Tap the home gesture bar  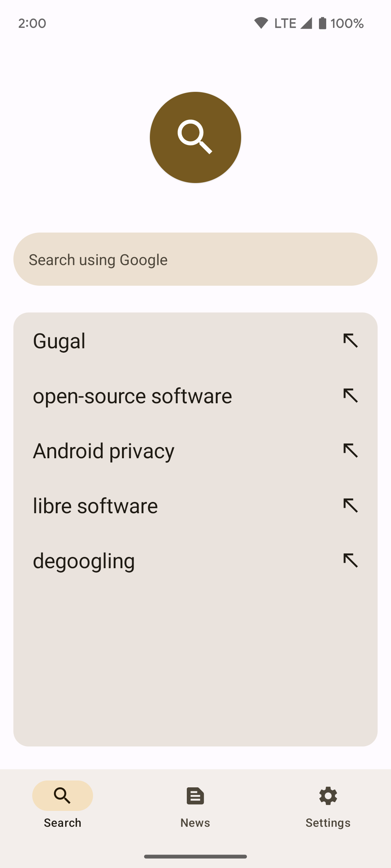click(195, 856)
